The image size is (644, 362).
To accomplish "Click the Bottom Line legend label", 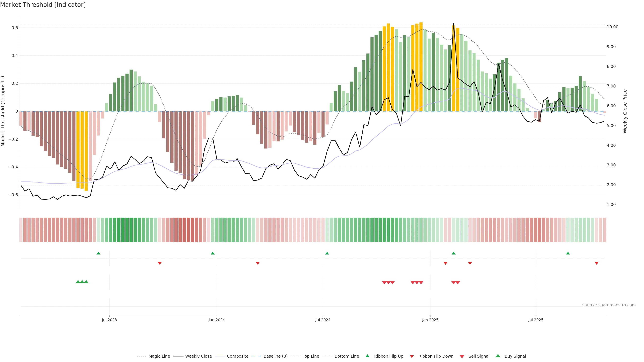I will [347, 356].
